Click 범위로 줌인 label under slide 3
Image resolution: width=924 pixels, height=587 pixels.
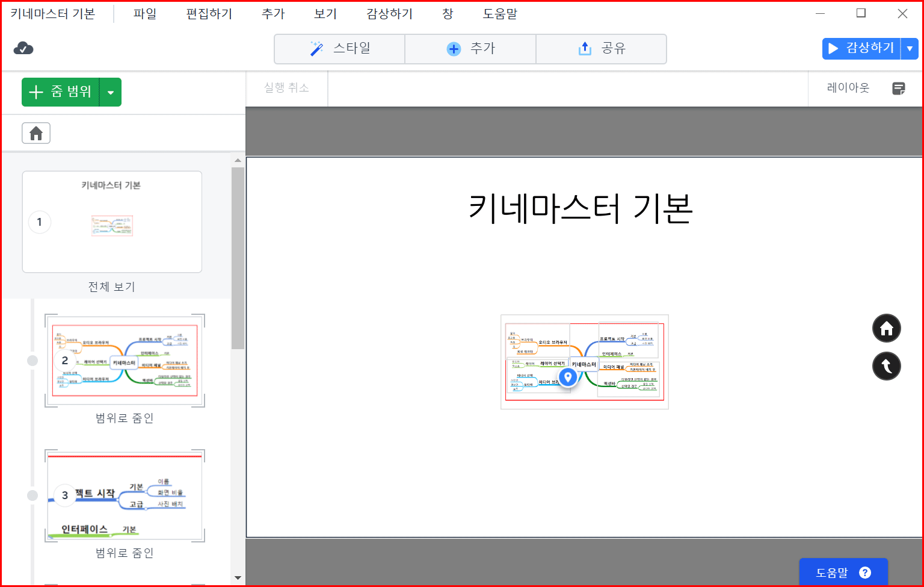coord(125,553)
